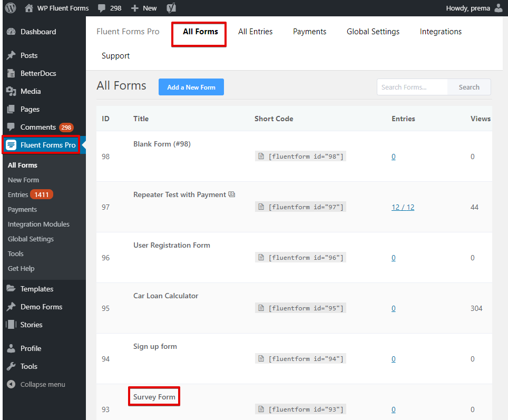This screenshot has height=420, width=508.
Task: Click the Stories icon
Action: [12, 325]
